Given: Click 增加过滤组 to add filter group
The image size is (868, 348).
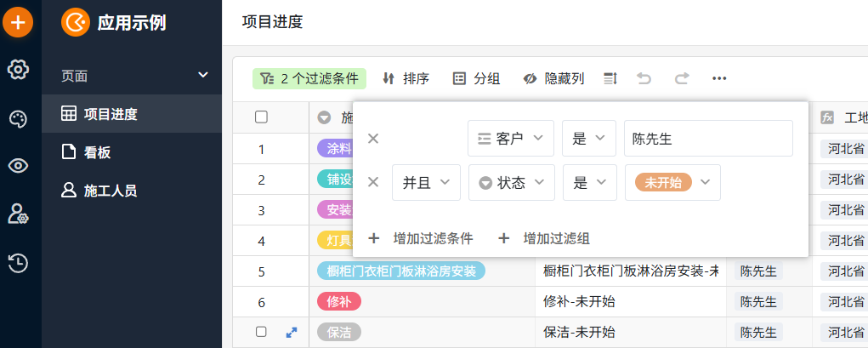Looking at the screenshot, I should click(544, 238).
